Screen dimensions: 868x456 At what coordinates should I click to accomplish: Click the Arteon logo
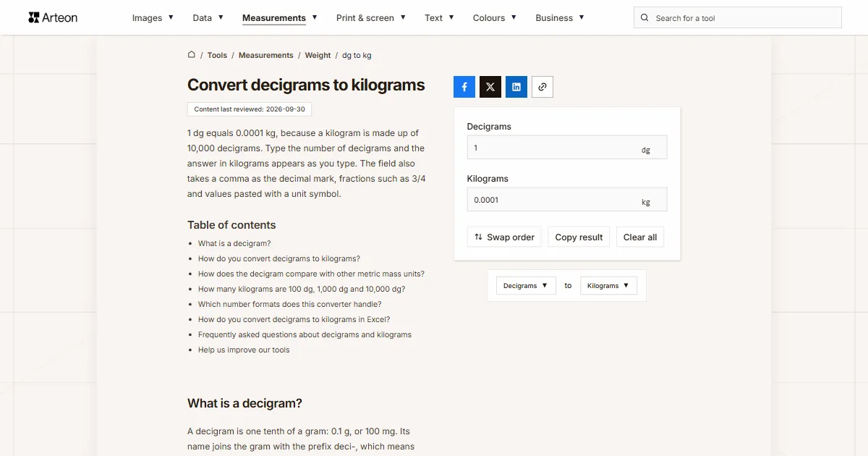tap(53, 17)
